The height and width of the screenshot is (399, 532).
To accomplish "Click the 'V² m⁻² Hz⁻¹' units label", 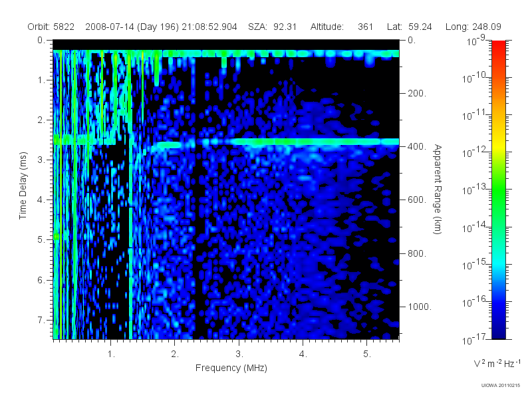I will pos(497,363).
